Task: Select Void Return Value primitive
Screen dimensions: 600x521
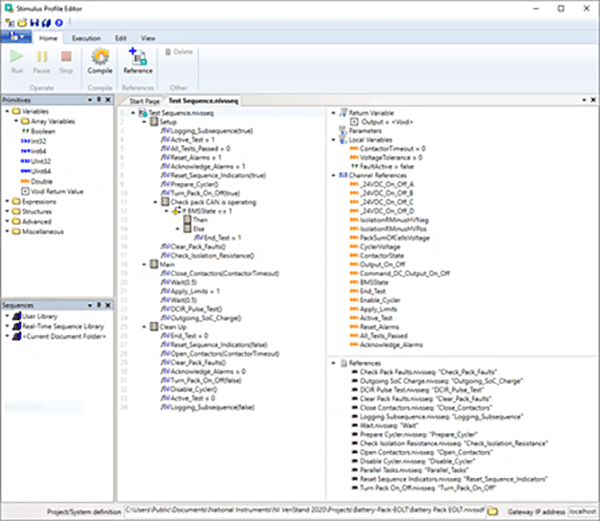Action: [x=52, y=191]
